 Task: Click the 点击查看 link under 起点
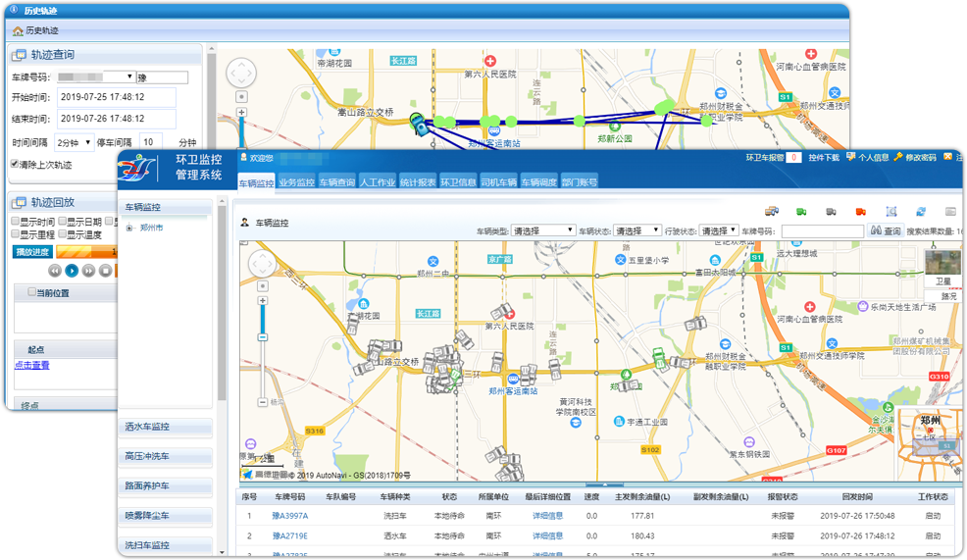click(31, 365)
